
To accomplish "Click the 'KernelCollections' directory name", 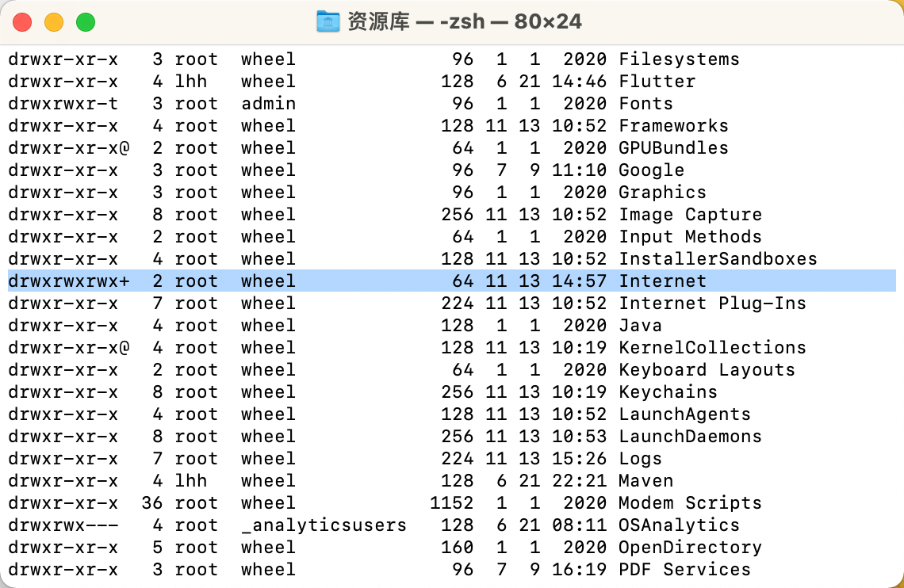I will (712, 348).
